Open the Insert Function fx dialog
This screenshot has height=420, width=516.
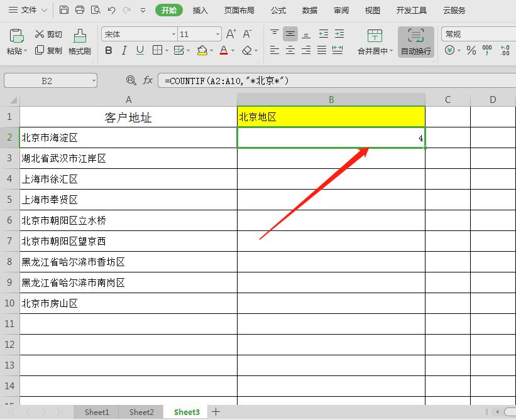coord(147,80)
